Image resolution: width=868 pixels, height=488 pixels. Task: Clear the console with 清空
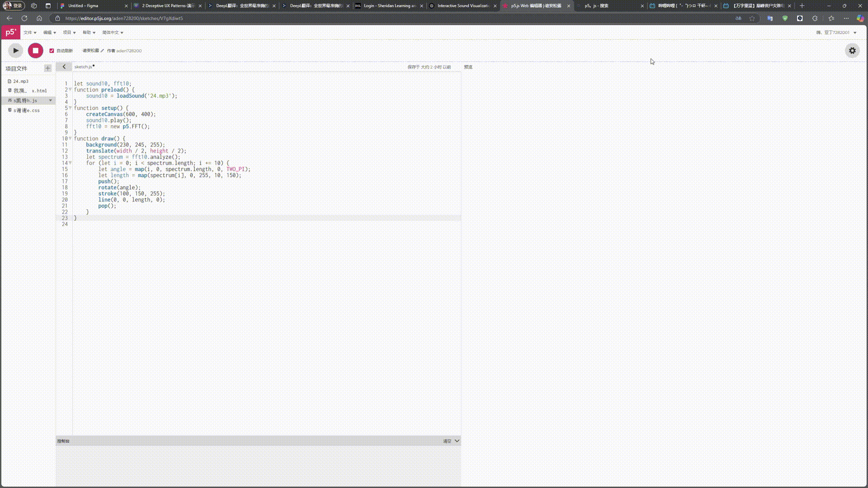[447, 441]
